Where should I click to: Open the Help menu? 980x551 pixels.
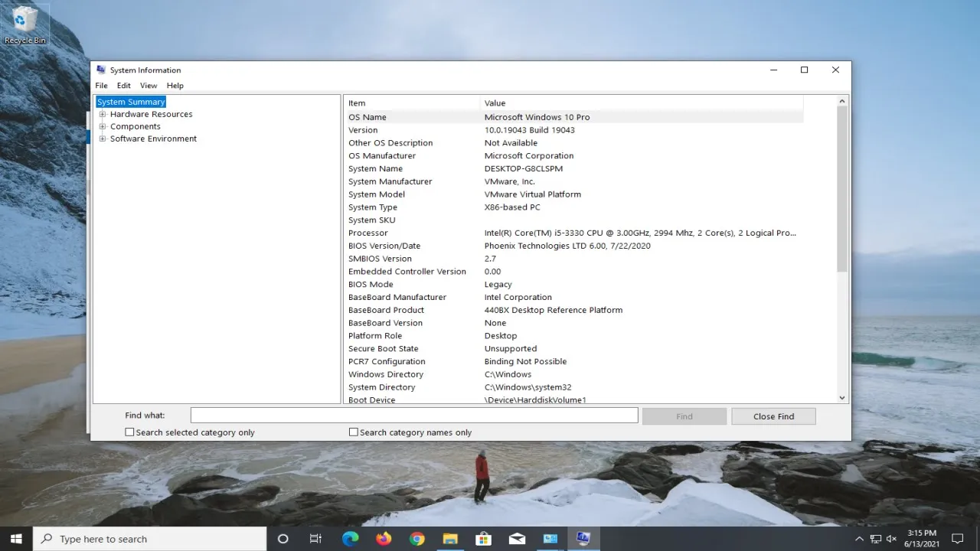tap(175, 86)
